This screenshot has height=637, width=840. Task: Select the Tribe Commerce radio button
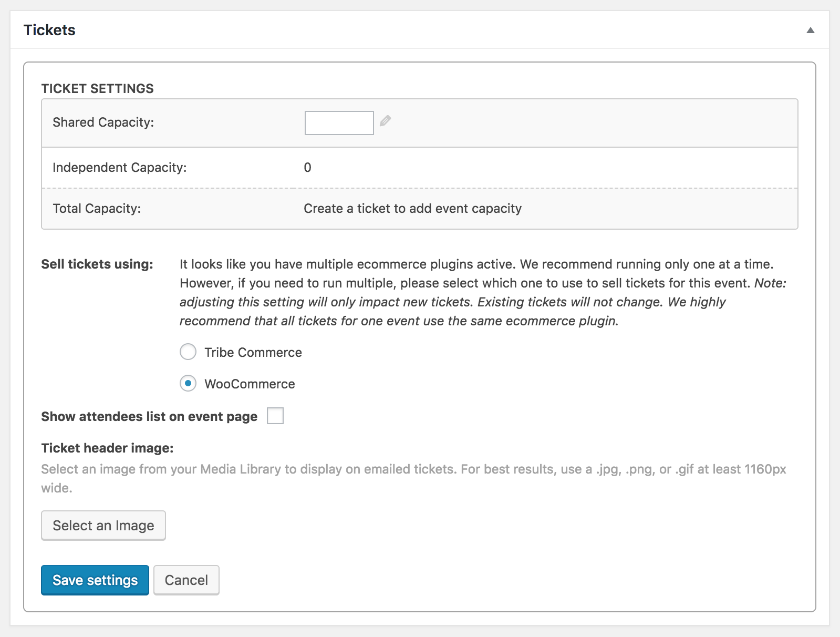tap(188, 352)
